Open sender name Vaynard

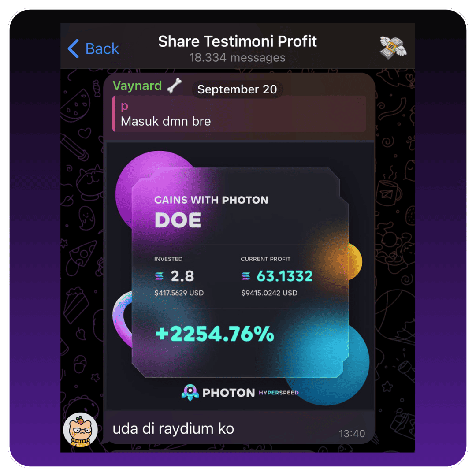point(137,86)
